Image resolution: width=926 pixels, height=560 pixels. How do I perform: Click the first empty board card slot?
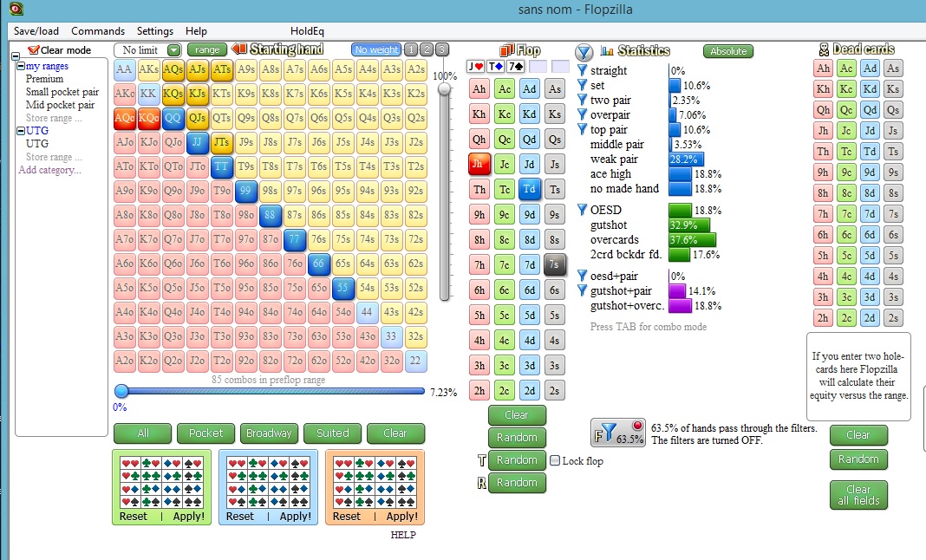(538, 67)
